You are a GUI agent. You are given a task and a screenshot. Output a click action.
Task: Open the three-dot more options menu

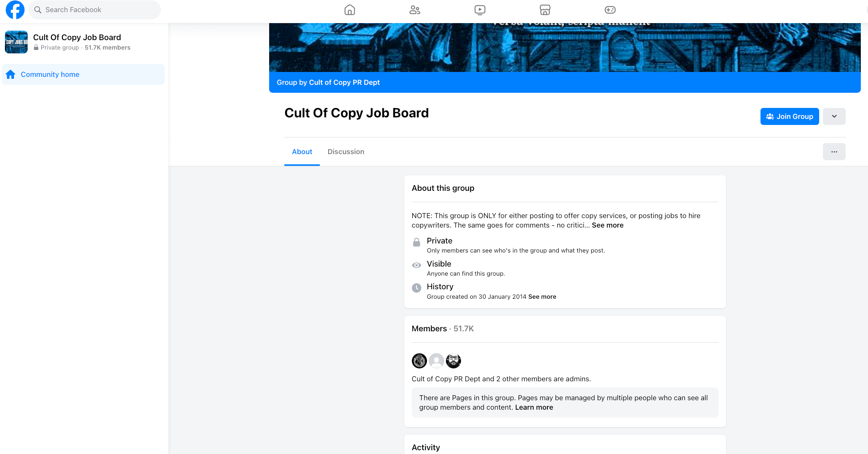click(x=834, y=152)
